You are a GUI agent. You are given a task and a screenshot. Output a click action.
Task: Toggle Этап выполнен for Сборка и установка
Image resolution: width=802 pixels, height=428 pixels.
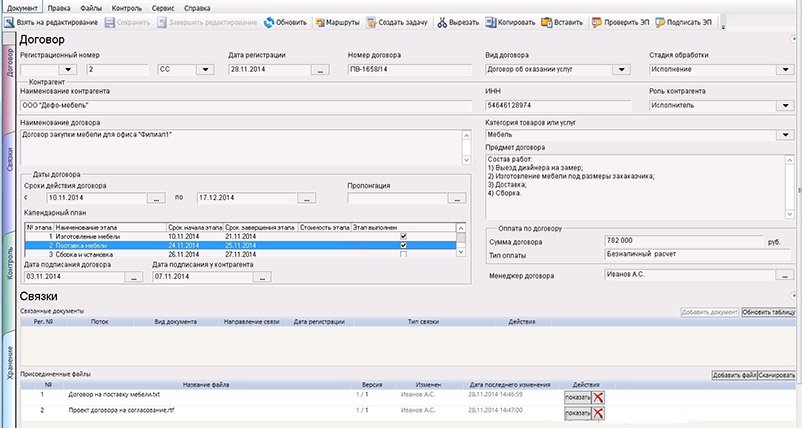pos(404,254)
